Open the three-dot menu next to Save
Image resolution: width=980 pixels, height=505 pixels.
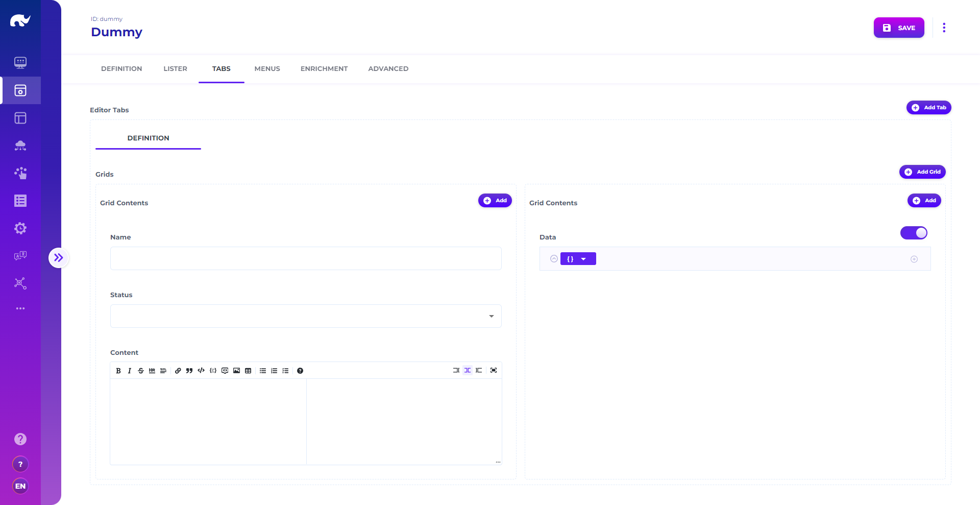tap(944, 28)
